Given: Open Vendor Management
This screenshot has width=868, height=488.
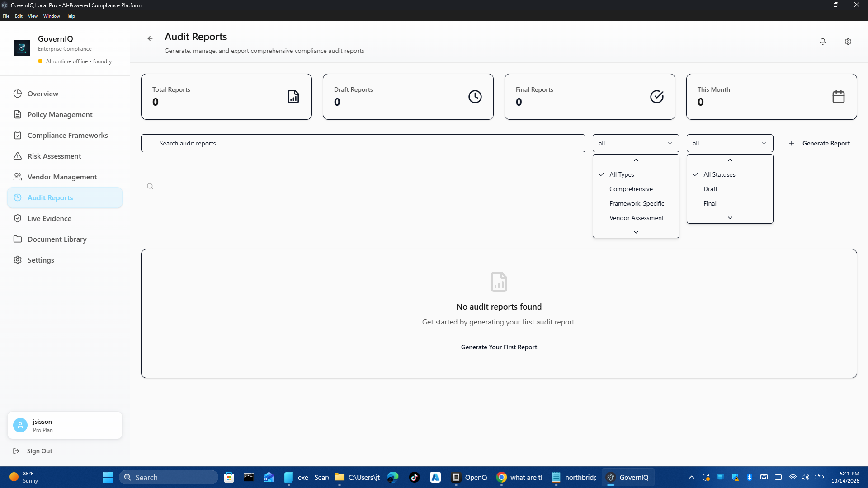Looking at the screenshot, I should (65, 177).
